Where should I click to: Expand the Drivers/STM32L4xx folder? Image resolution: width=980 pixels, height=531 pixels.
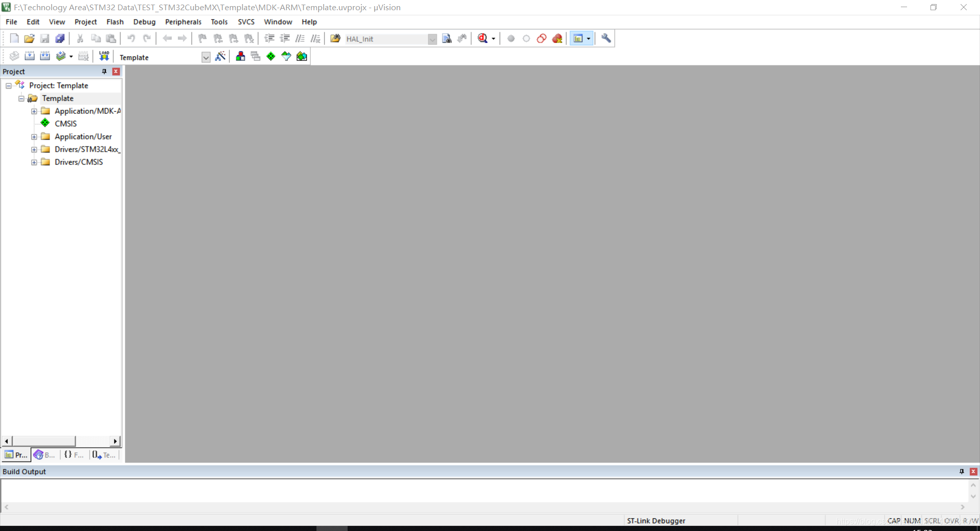point(34,150)
